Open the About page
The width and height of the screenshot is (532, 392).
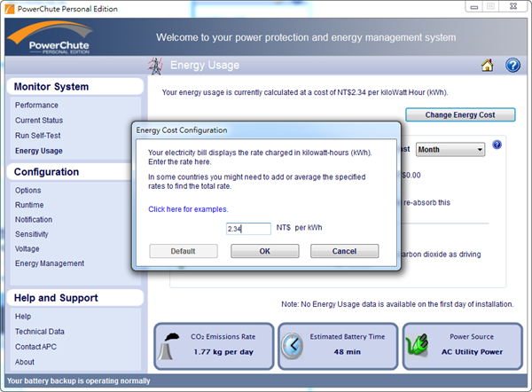pos(25,362)
